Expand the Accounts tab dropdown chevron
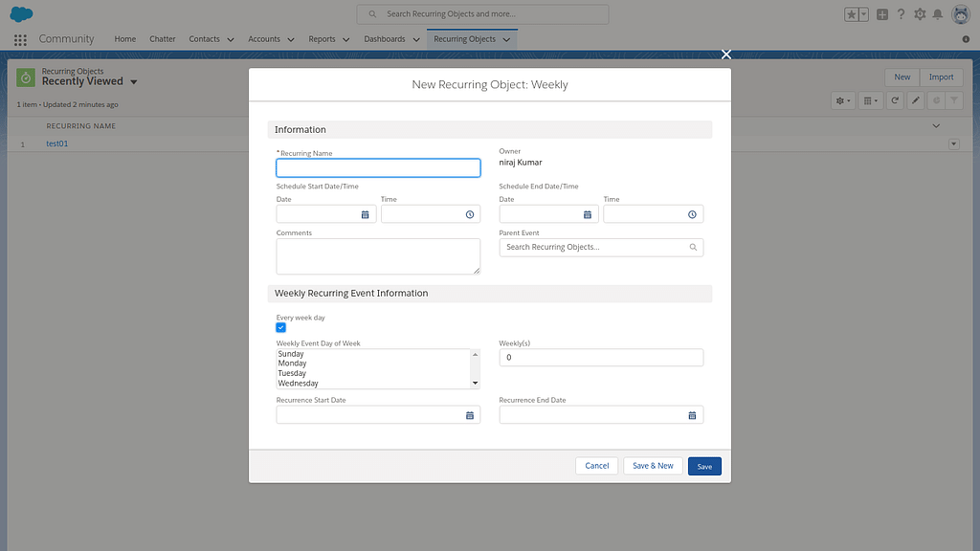Image resolution: width=980 pixels, height=551 pixels. [293, 40]
